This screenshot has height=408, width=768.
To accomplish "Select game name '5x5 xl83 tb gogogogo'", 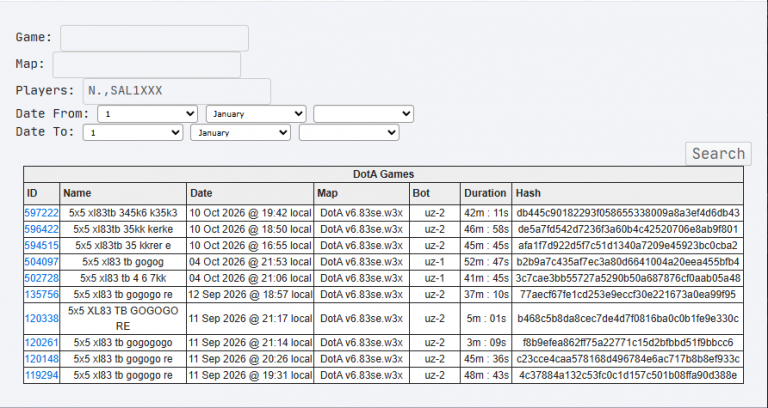I will click(123, 342).
